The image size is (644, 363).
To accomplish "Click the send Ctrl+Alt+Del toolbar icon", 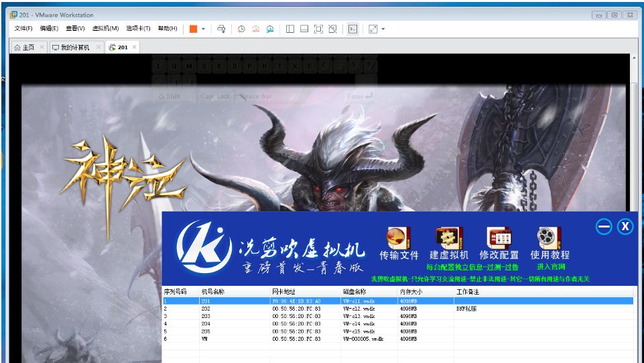I will [221, 29].
